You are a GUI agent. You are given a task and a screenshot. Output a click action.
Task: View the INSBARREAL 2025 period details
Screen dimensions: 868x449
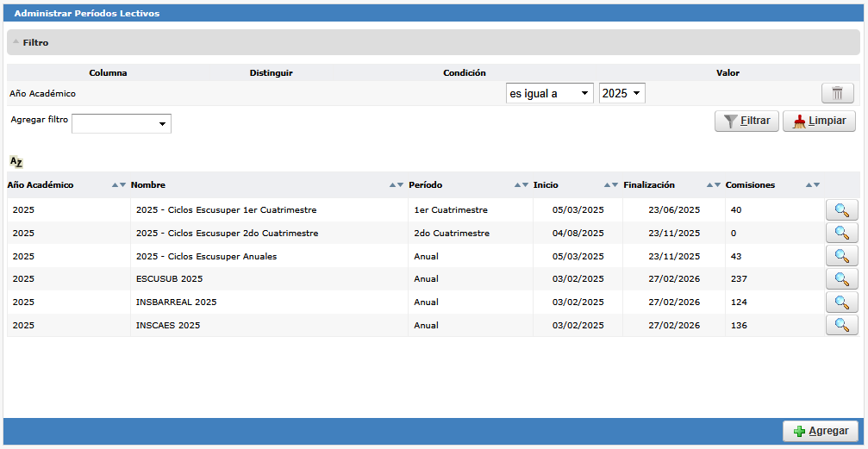point(842,302)
